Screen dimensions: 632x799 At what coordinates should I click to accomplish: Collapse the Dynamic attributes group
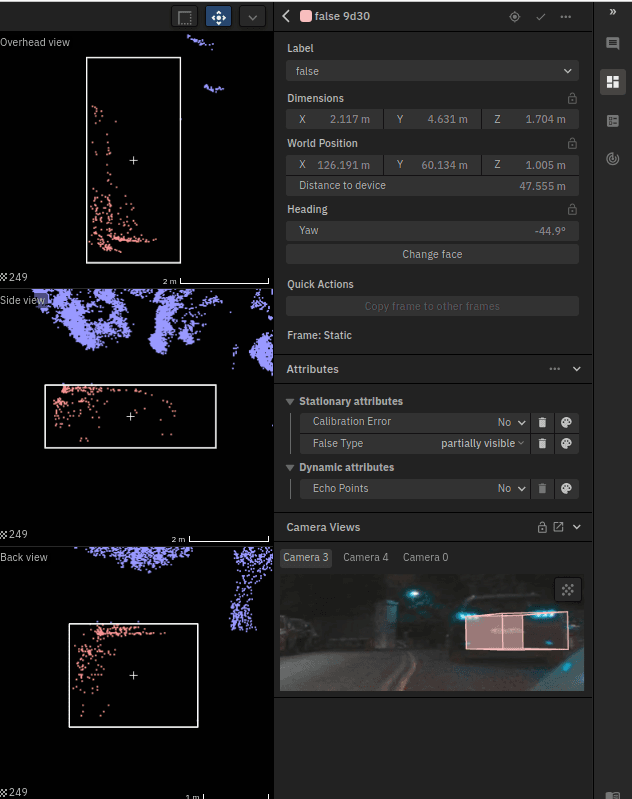tap(290, 468)
